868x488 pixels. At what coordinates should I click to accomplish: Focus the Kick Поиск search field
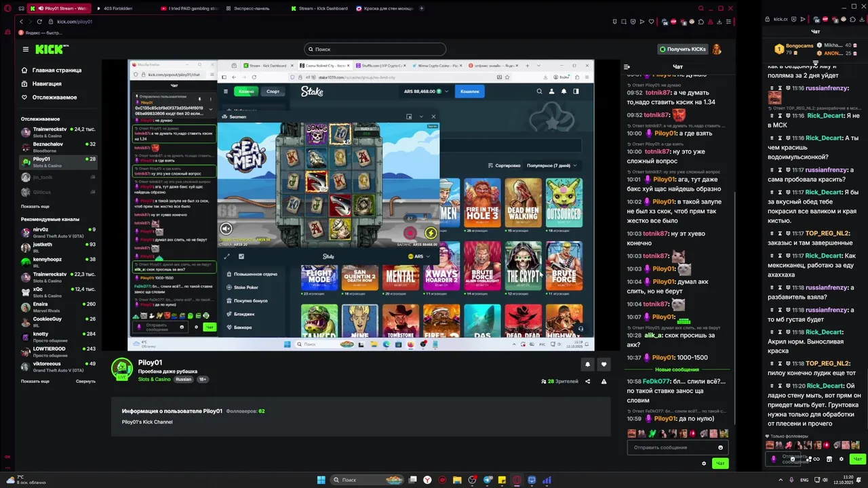point(375,49)
